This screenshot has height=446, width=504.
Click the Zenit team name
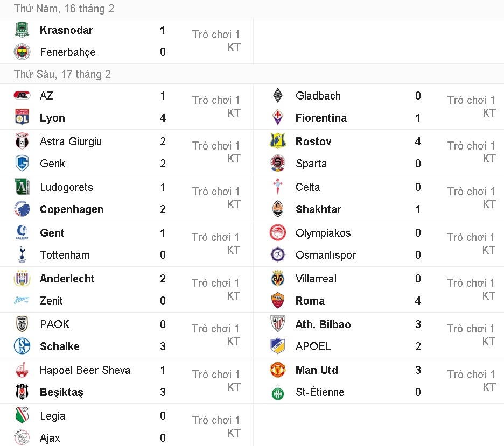click(52, 300)
